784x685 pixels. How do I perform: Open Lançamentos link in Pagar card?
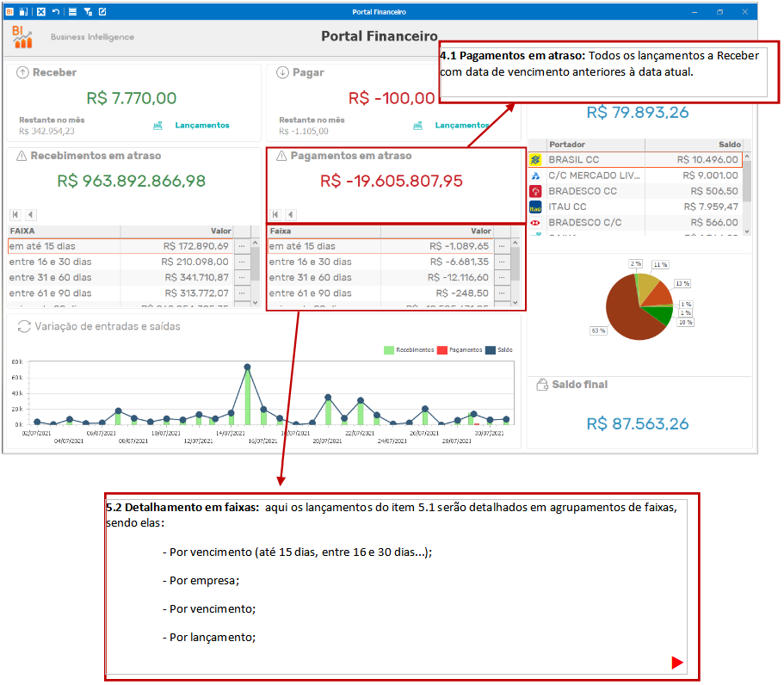461,126
